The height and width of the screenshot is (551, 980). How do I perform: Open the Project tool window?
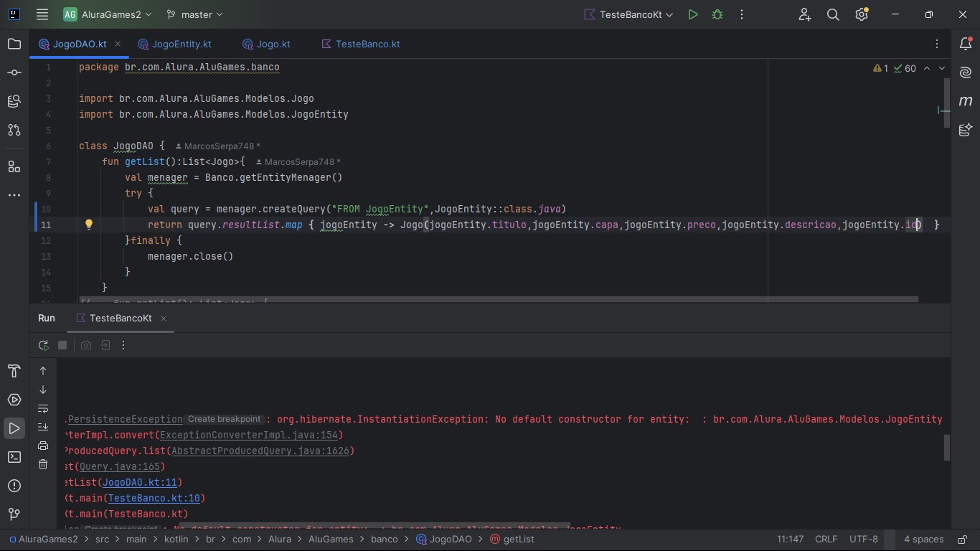coord(14,44)
